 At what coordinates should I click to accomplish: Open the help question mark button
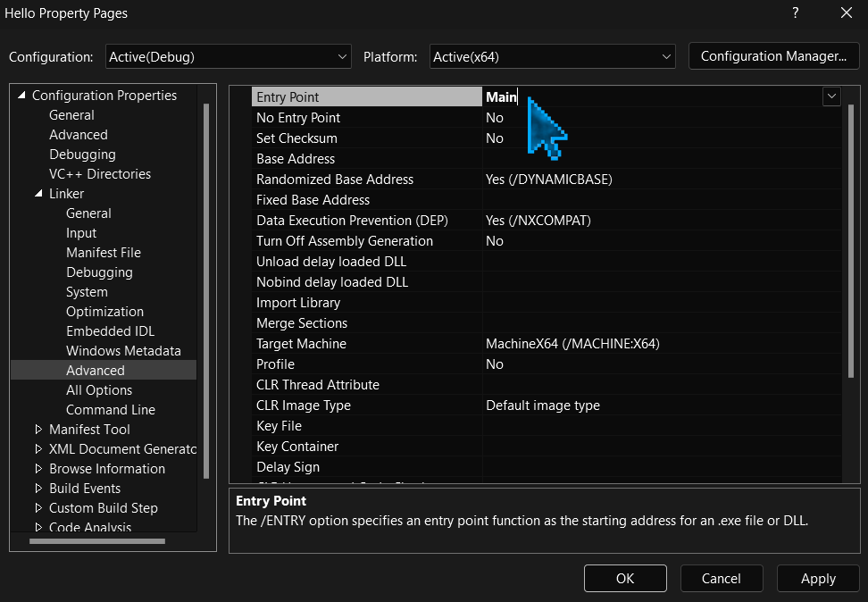point(795,13)
